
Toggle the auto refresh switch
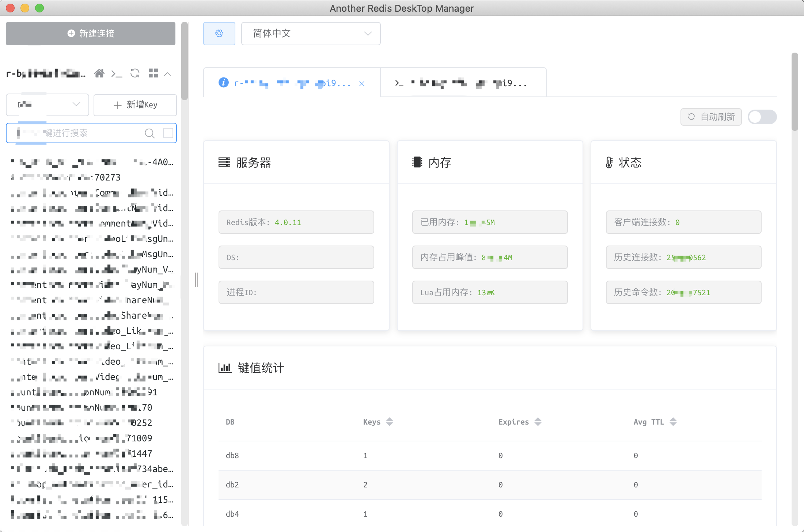[762, 117]
